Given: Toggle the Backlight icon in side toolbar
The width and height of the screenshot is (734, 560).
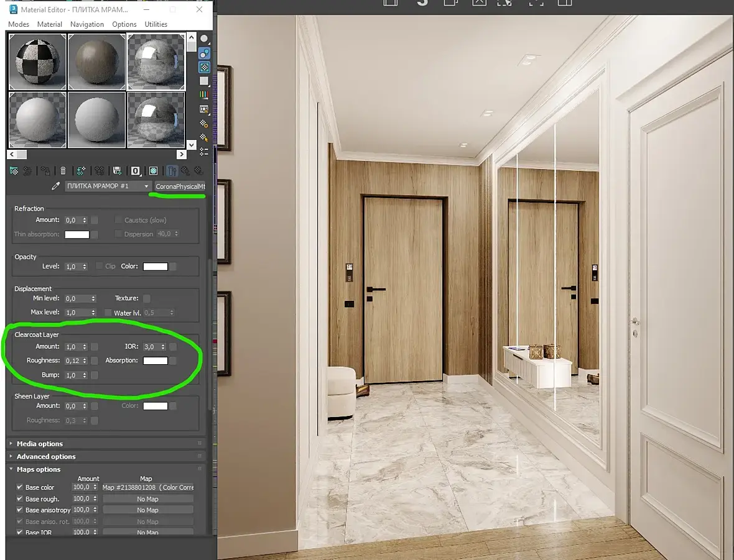Looking at the screenshot, I should pyautogui.click(x=204, y=53).
